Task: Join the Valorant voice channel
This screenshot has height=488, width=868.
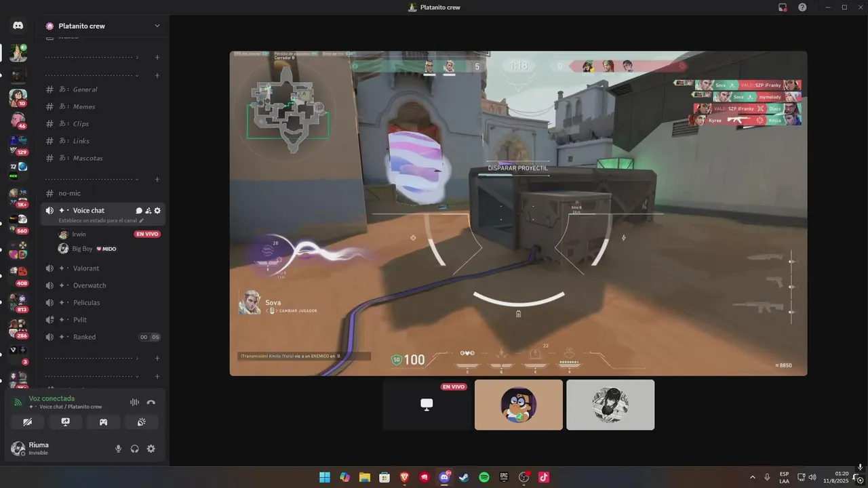Action: click(x=103, y=268)
